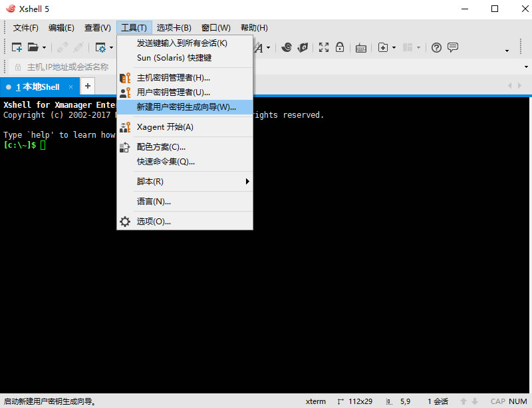Open the 文件(F) menu
This screenshot has height=408, width=532.
[26, 28]
